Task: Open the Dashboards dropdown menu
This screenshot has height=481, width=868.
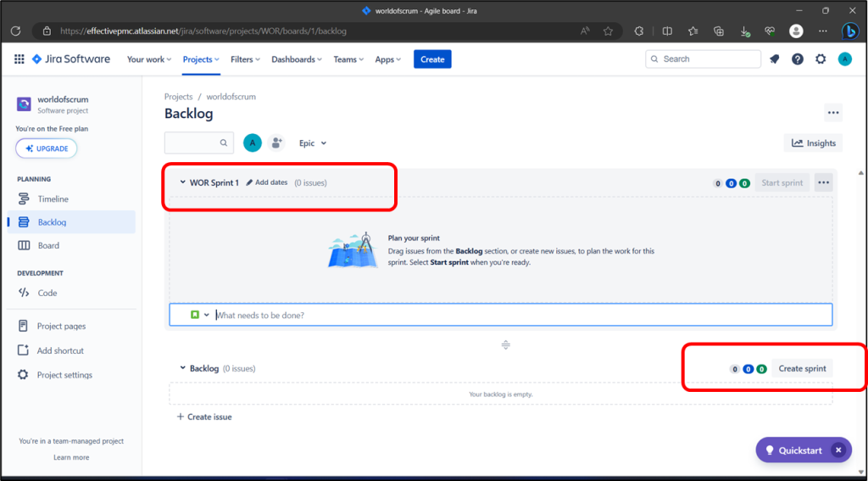Action: click(296, 59)
